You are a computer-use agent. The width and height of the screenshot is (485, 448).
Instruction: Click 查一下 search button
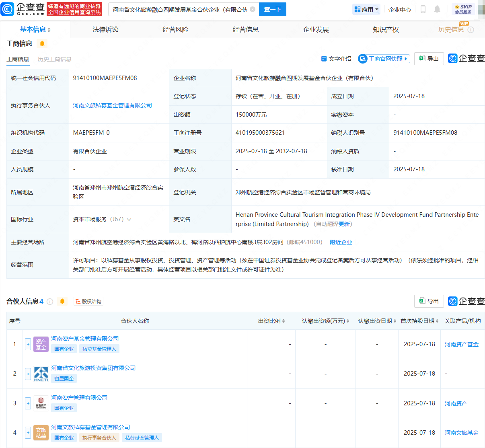[x=273, y=9]
